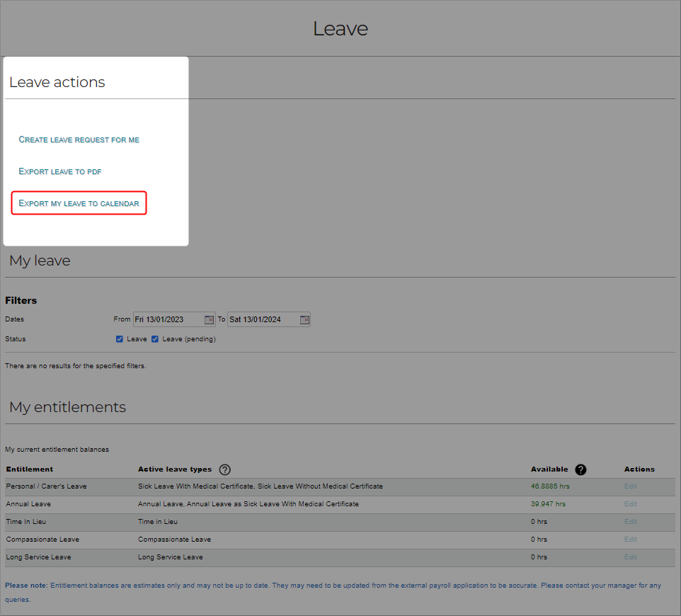Click the Entitlement column header
This screenshot has width=681, height=616.
point(30,469)
